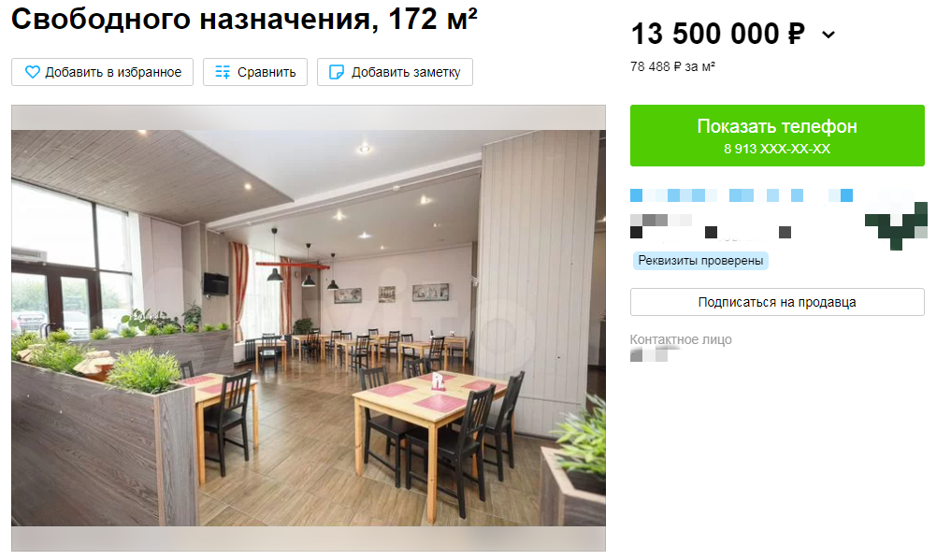Expand the price options chevron

coord(829,36)
